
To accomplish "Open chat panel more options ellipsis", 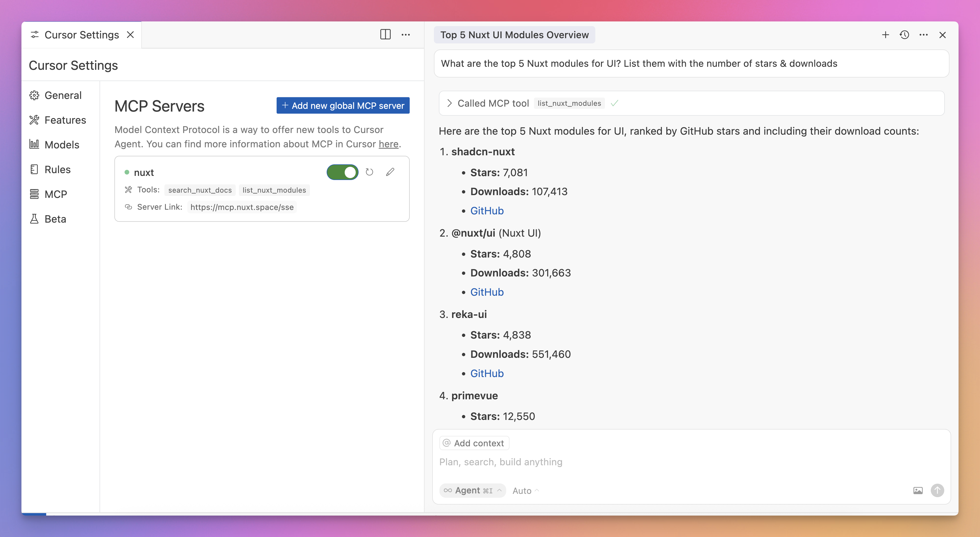I will [923, 35].
